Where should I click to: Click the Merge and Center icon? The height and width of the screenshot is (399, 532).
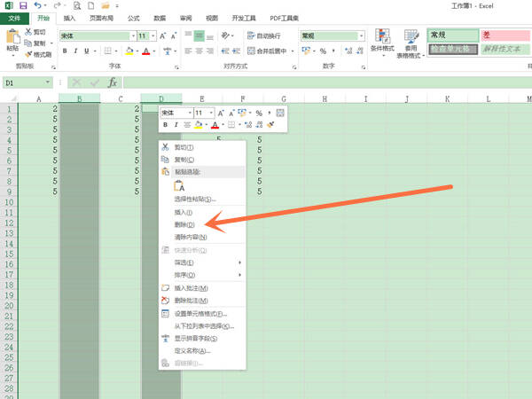(x=251, y=51)
